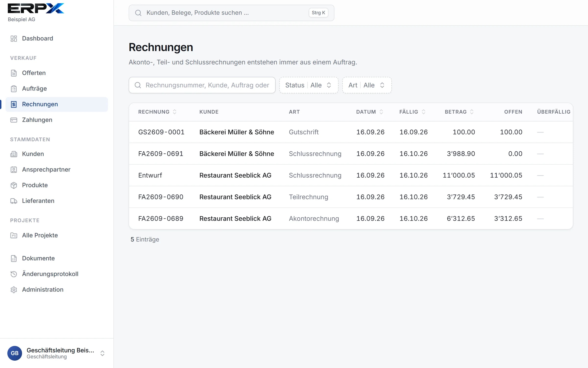Viewport: 588px width, 368px height.
Task: Click the Lieferanten truck icon
Action: pos(14,201)
